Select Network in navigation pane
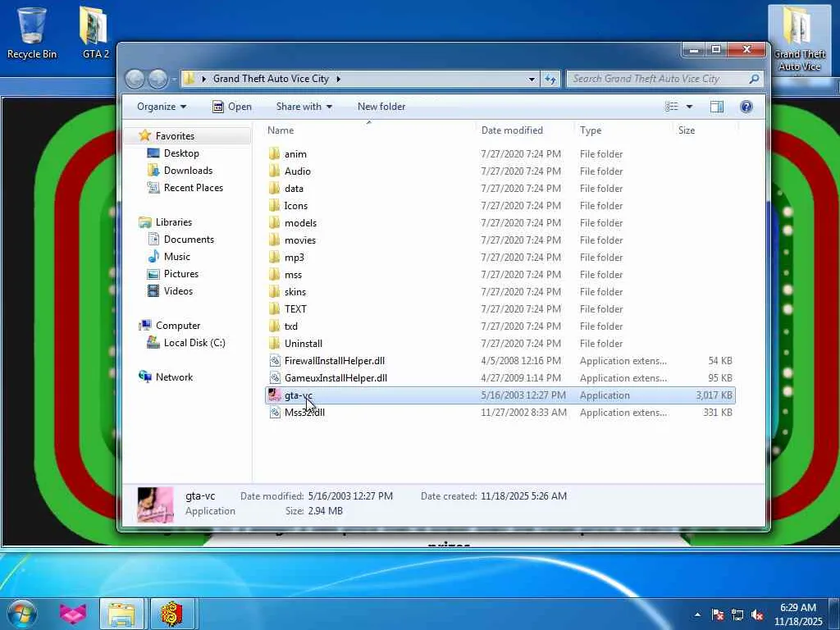 pyautogui.click(x=174, y=377)
